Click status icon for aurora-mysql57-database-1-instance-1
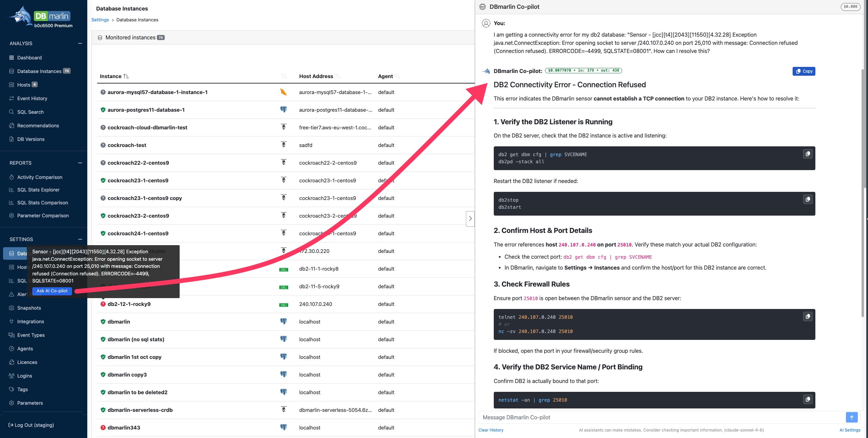The height and width of the screenshot is (438, 868). pyautogui.click(x=103, y=92)
